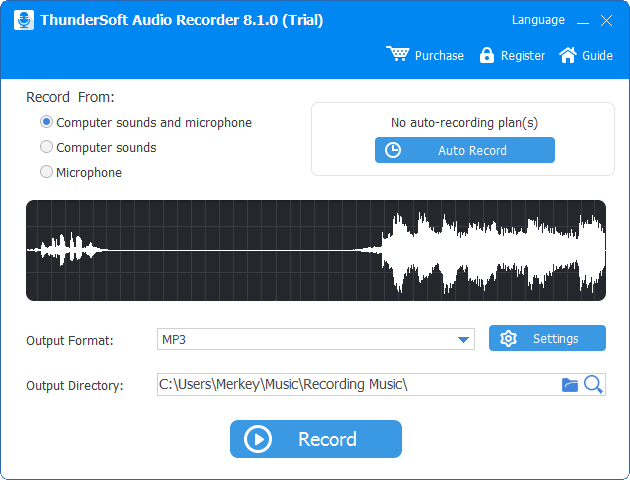
Task: Click the Auto Record button label
Action: (x=472, y=151)
